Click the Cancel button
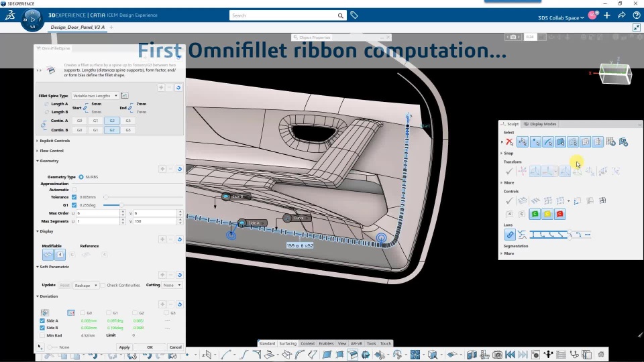 point(175,347)
